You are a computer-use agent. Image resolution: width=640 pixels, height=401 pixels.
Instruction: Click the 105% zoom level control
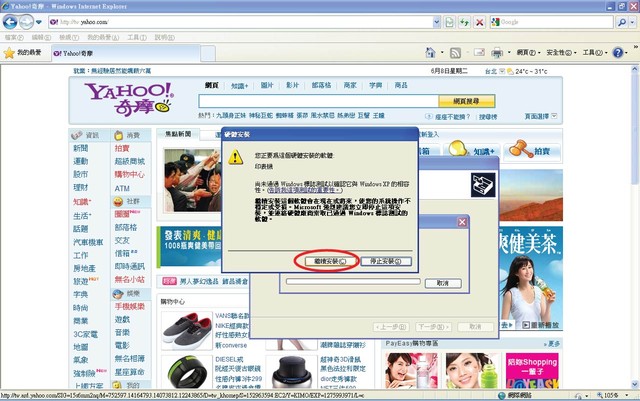pyautogui.click(x=611, y=395)
